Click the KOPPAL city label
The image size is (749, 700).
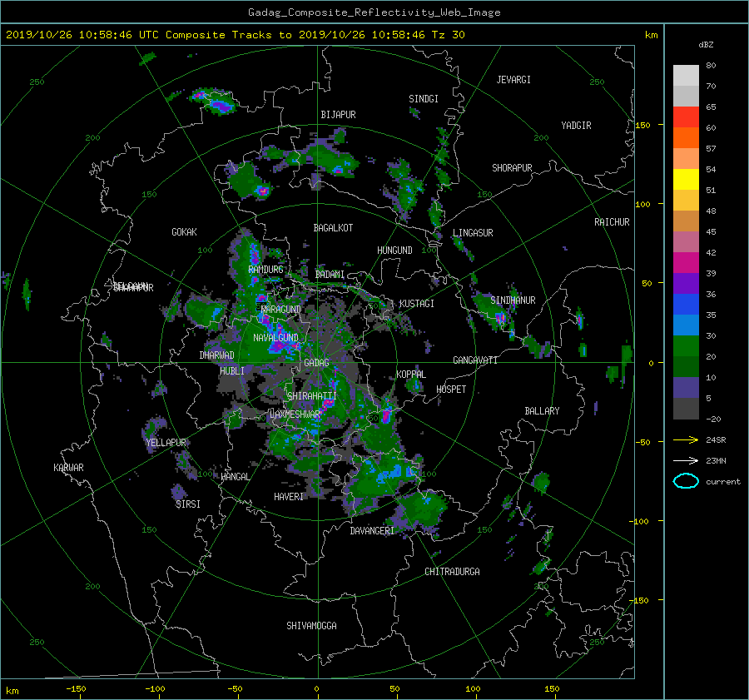411,374
